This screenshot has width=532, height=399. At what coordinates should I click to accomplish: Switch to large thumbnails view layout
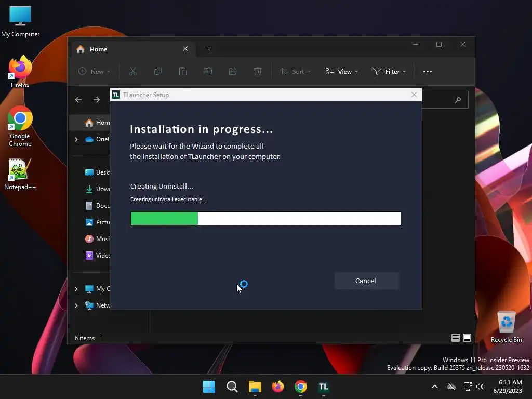click(467, 338)
